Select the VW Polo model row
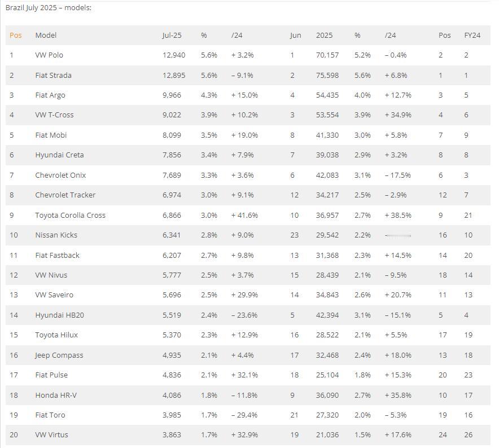The image size is (499, 448). [x=248, y=55]
